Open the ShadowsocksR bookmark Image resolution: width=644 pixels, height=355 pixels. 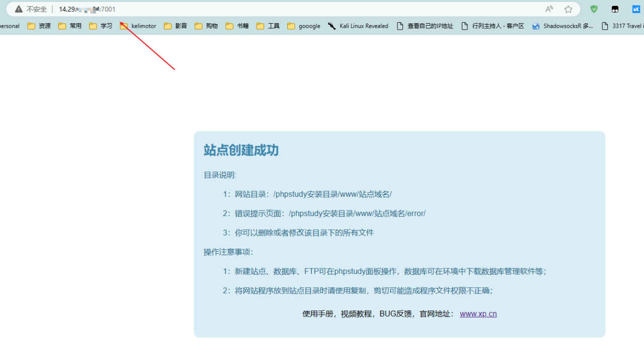562,26
